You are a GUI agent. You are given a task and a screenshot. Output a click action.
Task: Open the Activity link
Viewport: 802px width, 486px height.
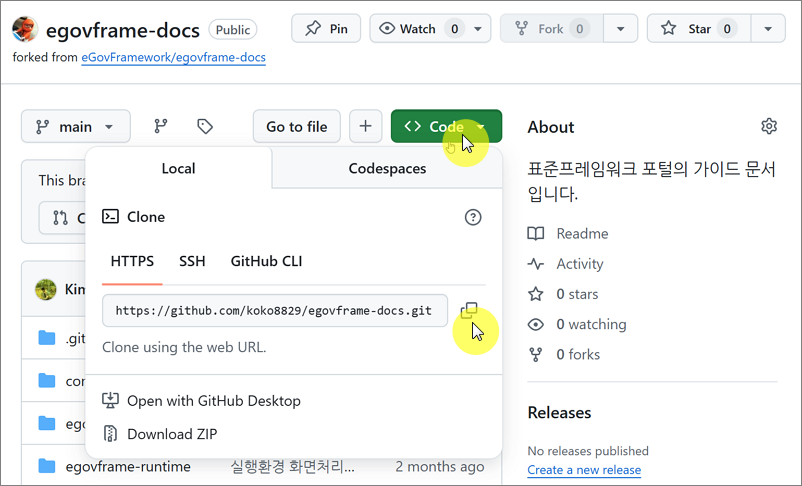point(580,264)
